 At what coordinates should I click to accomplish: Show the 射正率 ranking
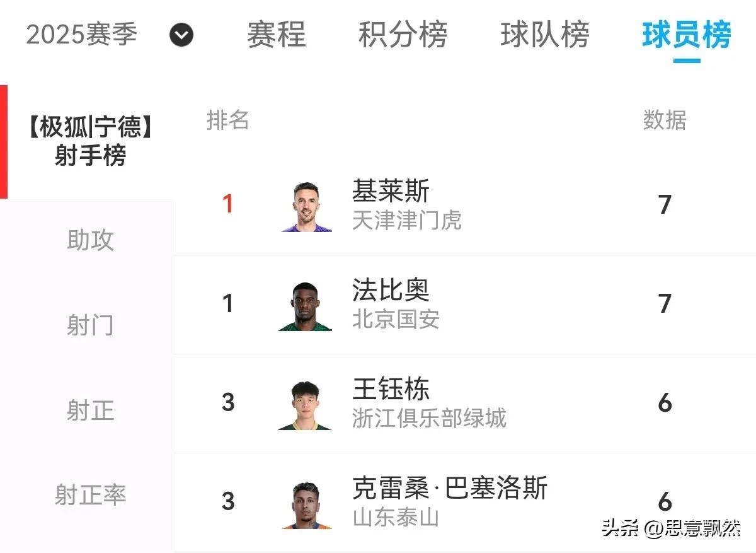point(90,495)
